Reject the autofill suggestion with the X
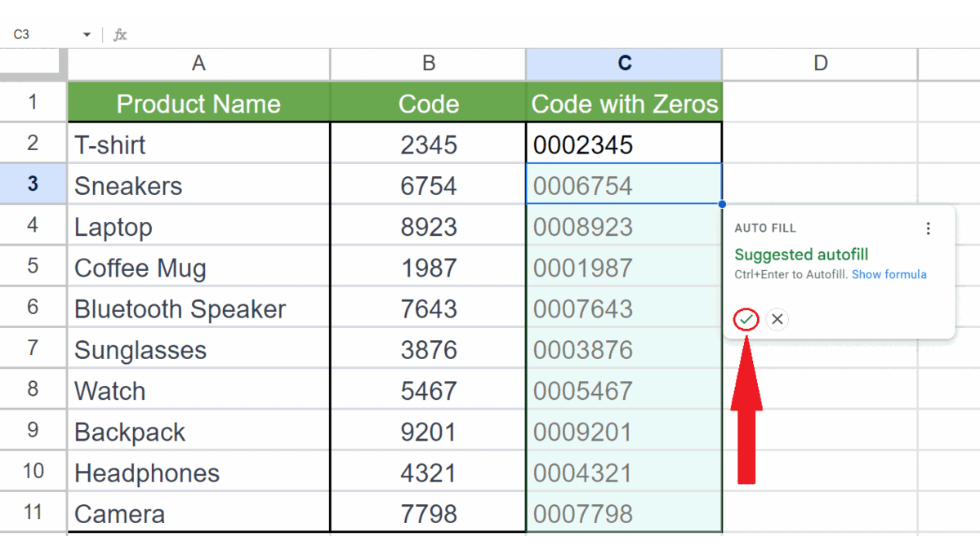Viewport: 980px width, 550px height. coord(777,319)
